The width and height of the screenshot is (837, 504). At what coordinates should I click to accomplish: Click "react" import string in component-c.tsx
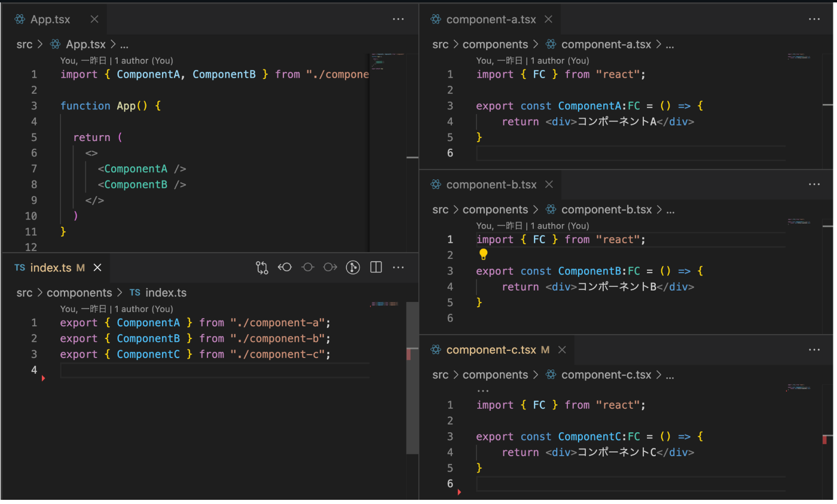click(618, 405)
